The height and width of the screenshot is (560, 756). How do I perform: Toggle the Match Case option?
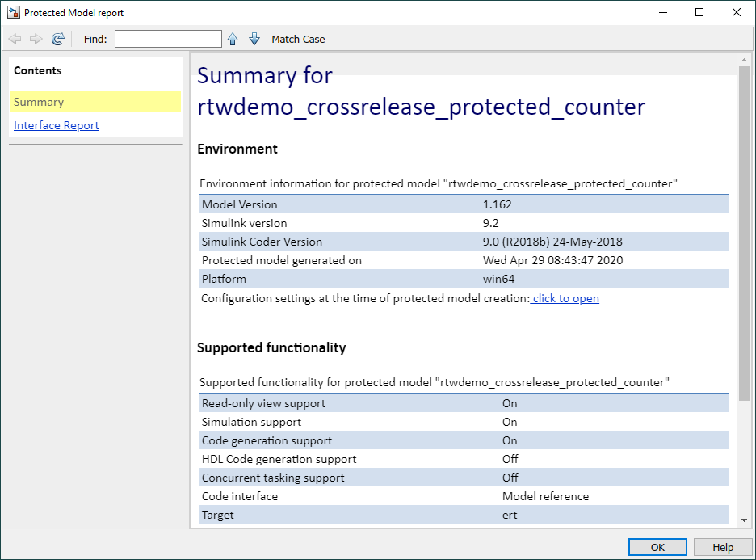298,40
